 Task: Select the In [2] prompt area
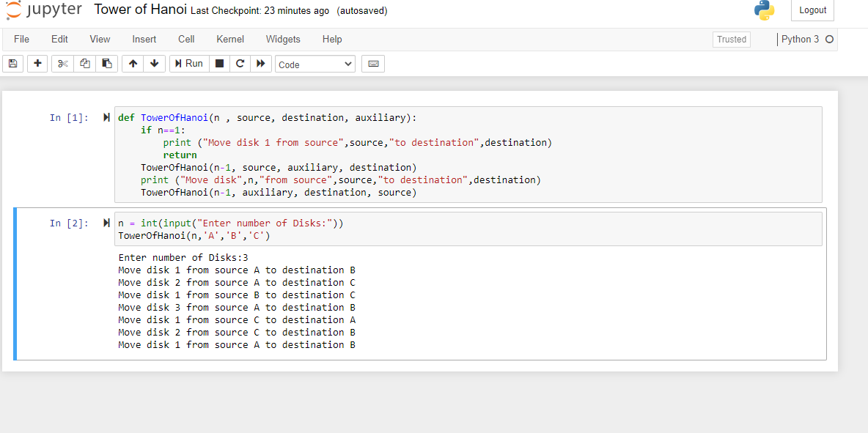point(69,223)
